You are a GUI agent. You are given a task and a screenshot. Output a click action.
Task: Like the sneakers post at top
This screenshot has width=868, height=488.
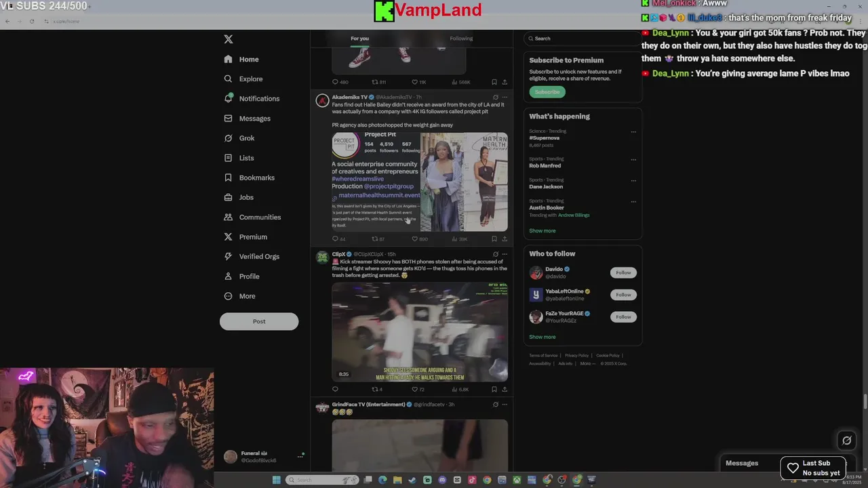click(x=414, y=82)
